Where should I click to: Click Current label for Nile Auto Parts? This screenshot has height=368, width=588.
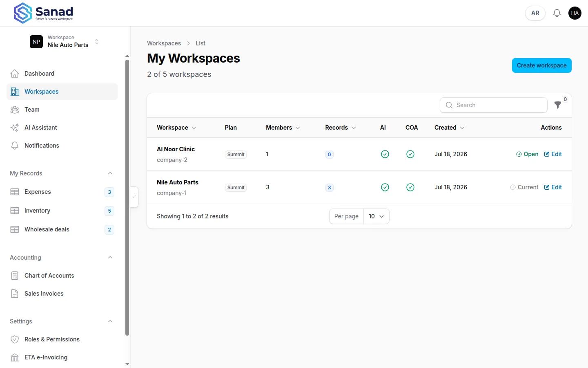click(x=524, y=187)
